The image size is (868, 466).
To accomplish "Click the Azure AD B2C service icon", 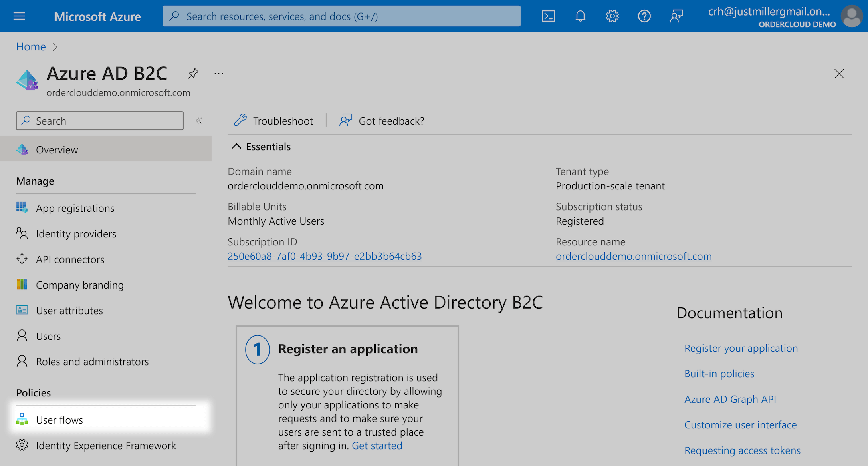I will [x=27, y=80].
